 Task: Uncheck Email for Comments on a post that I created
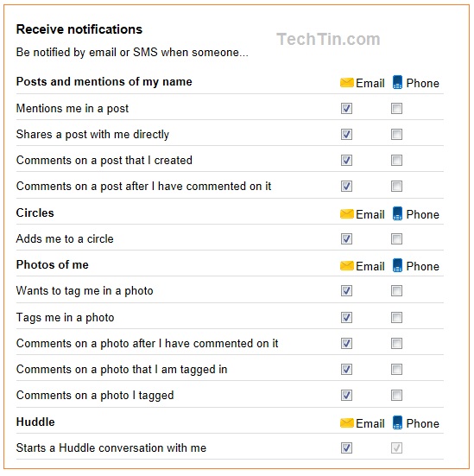tap(346, 161)
